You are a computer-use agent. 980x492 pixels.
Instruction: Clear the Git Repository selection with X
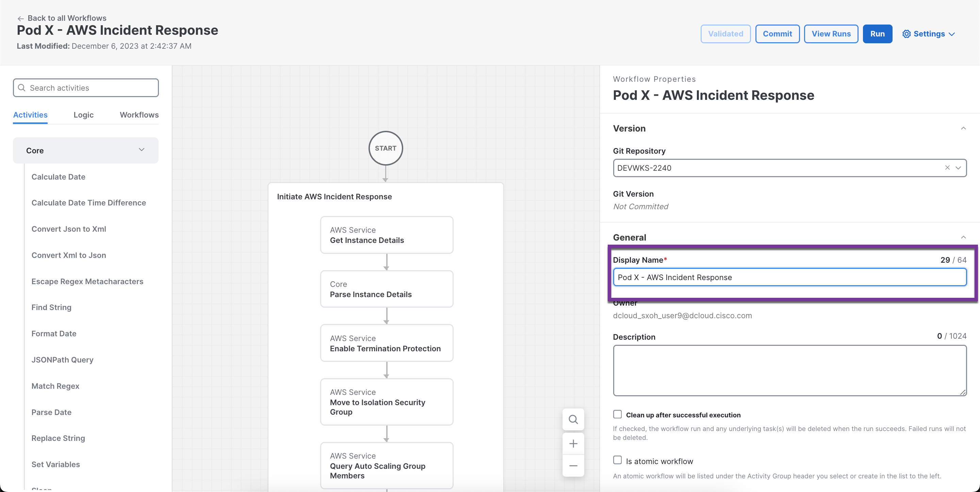coord(947,168)
